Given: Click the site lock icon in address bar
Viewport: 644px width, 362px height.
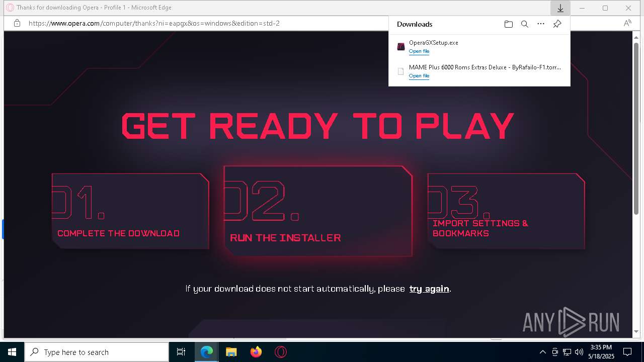Looking at the screenshot, I should click(17, 23).
